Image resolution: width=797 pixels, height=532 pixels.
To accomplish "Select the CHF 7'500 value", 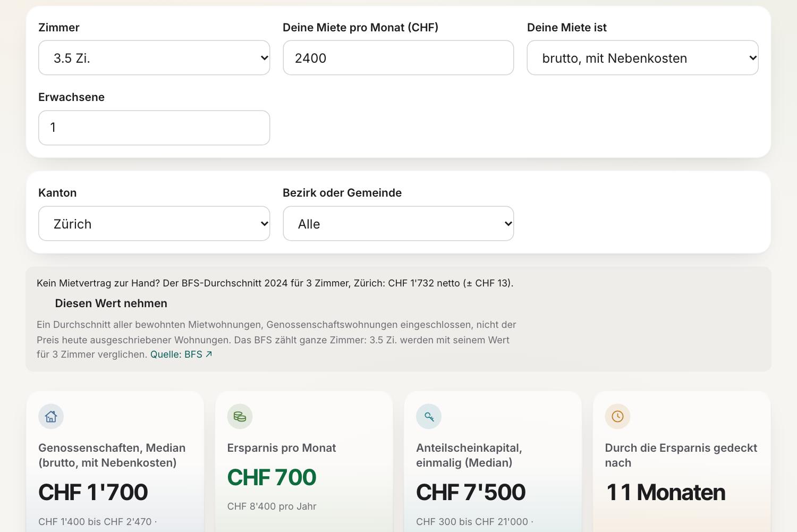I will (x=471, y=492).
